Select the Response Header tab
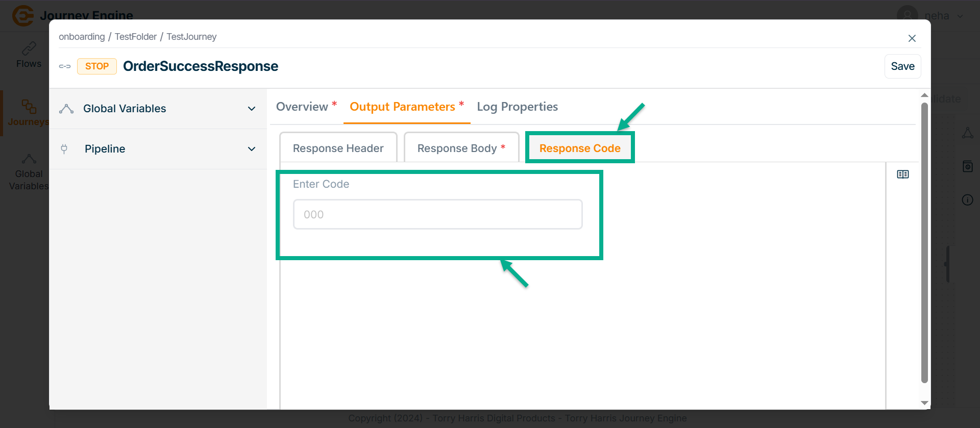This screenshot has width=980, height=428. point(338,148)
